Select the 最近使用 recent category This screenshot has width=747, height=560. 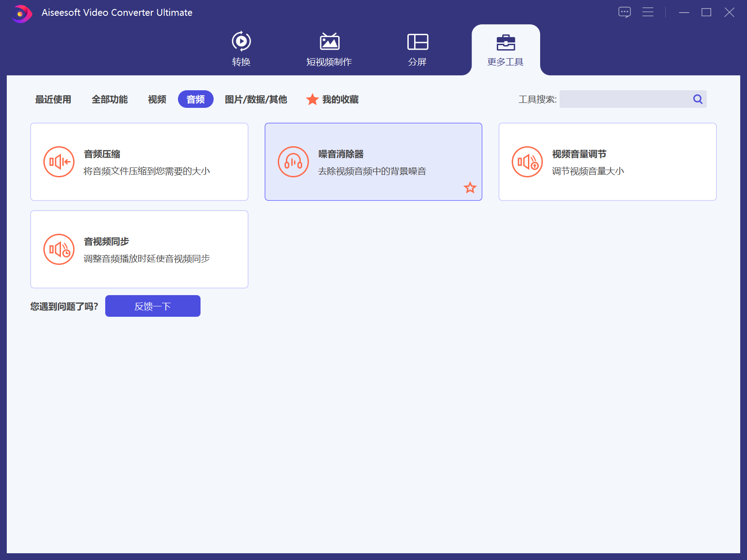(x=53, y=99)
